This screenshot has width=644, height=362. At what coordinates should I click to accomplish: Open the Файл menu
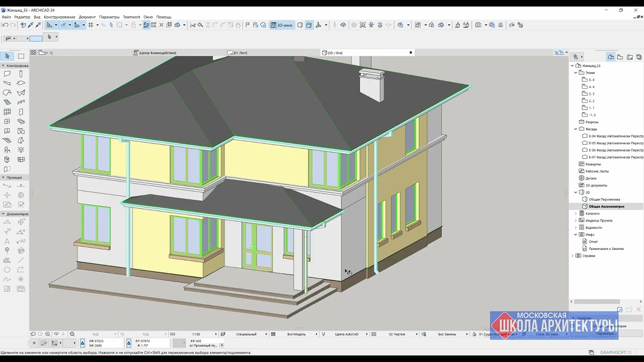6,17
